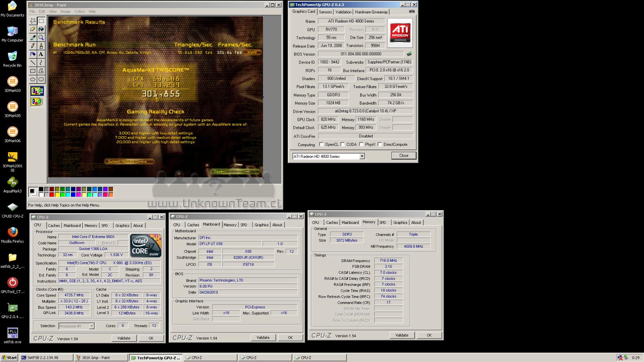Open the Graphics tab in the CPU-Z Memory window
Screen dimensions: 644x362
tap(400, 222)
